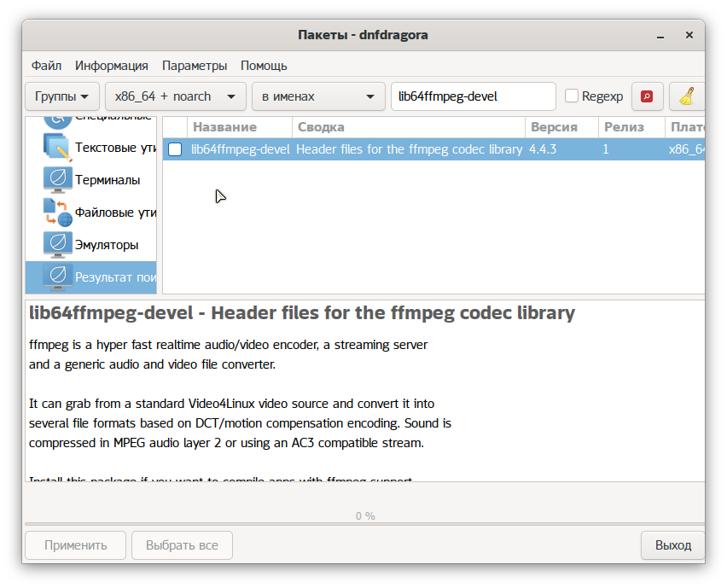Click the red search icon button
This screenshot has height=588, width=727.
tap(648, 96)
